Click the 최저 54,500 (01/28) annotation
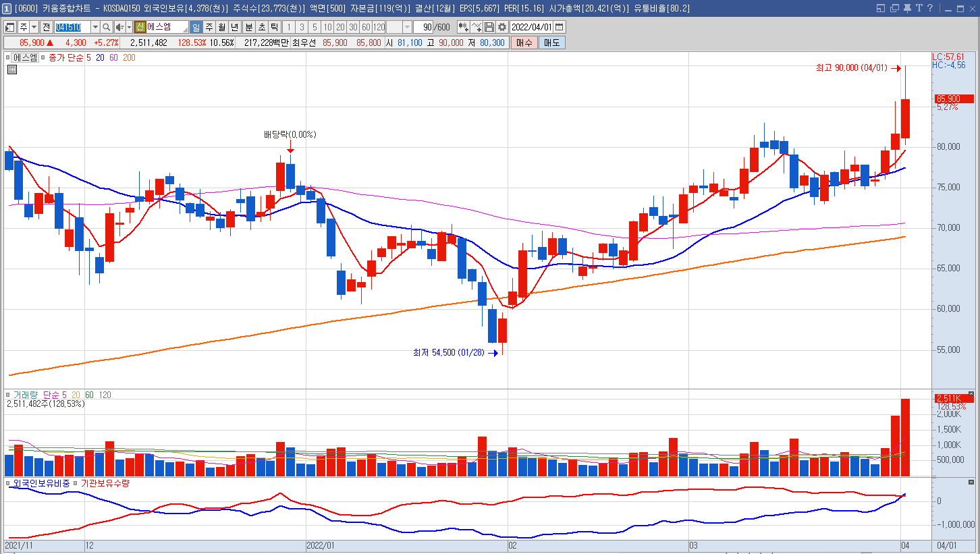This screenshot has width=980, height=554. [x=449, y=352]
